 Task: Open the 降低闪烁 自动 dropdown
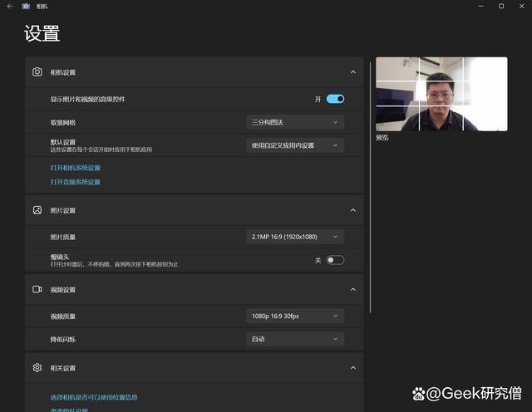click(x=295, y=339)
